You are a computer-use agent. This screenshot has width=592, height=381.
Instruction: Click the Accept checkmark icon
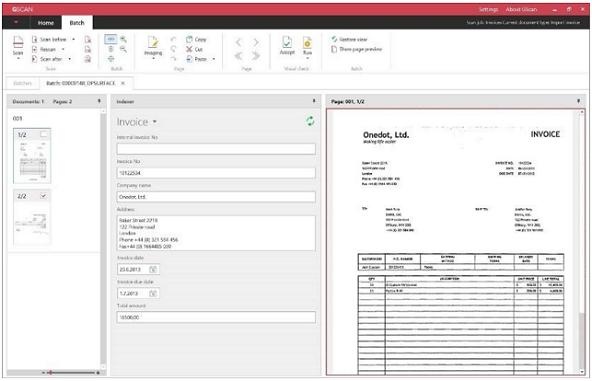(287, 42)
